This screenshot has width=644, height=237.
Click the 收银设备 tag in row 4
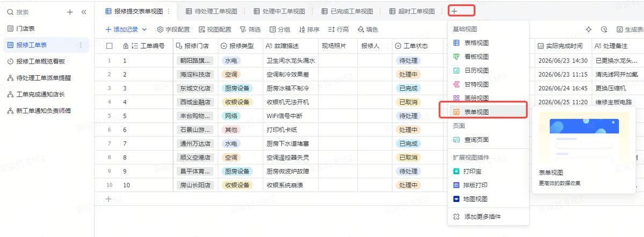[236, 102]
